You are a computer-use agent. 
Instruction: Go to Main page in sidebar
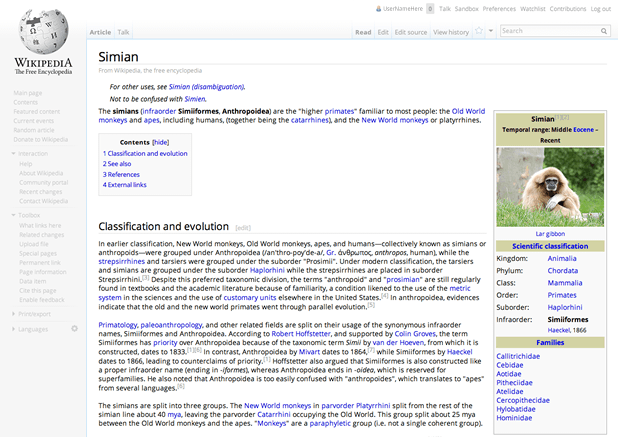coord(28,93)
